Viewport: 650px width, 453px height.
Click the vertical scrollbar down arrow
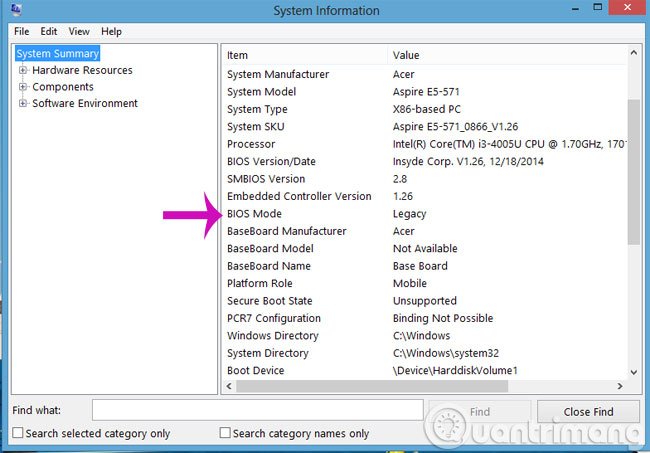[x=633, y=372]
